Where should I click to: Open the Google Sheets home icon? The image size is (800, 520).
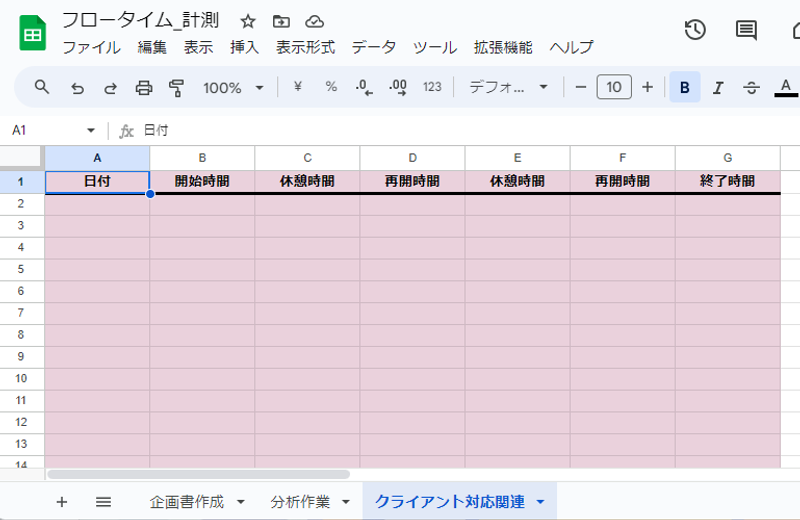[x=33, y=33]
